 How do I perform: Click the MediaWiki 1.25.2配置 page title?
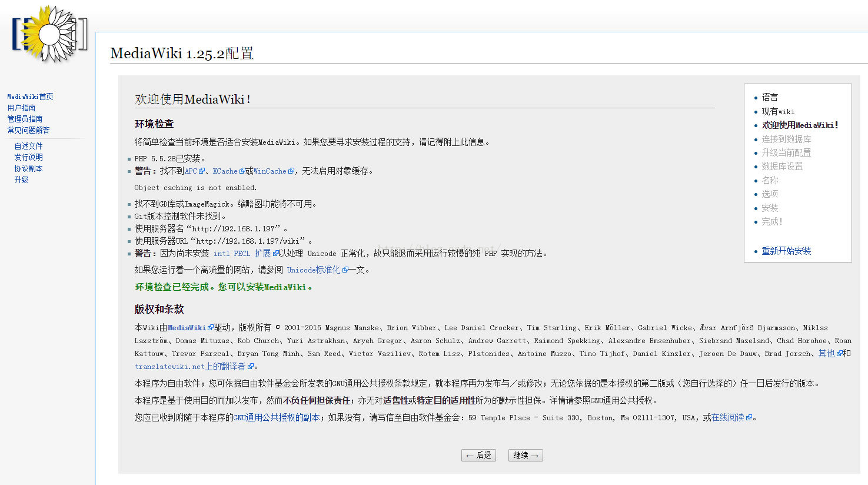182,54
